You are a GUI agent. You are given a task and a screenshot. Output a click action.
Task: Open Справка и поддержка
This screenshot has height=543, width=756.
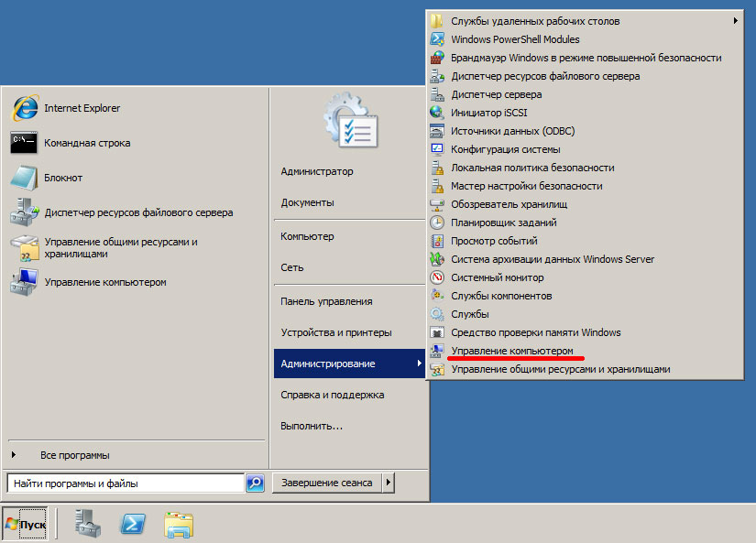click(333, 395)
